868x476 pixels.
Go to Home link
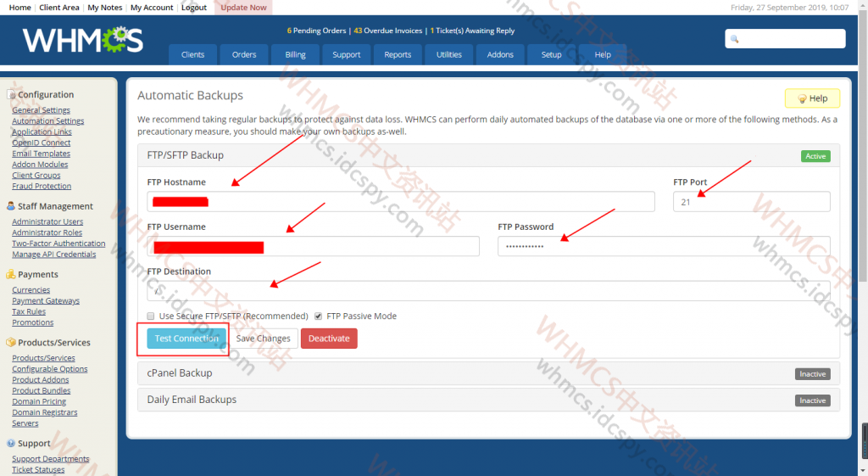(x=20, y=7)
